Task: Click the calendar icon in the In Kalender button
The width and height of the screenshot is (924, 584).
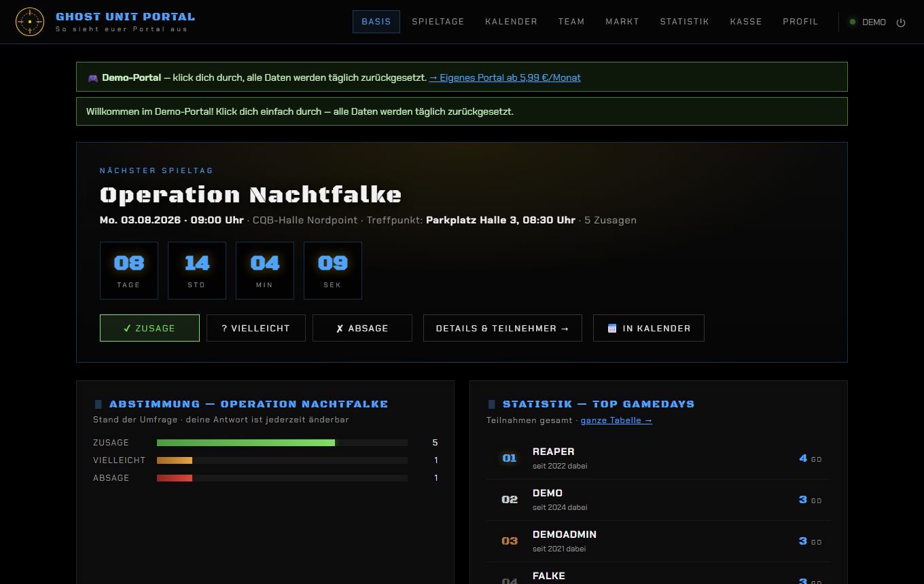Action: coord(612,328)
